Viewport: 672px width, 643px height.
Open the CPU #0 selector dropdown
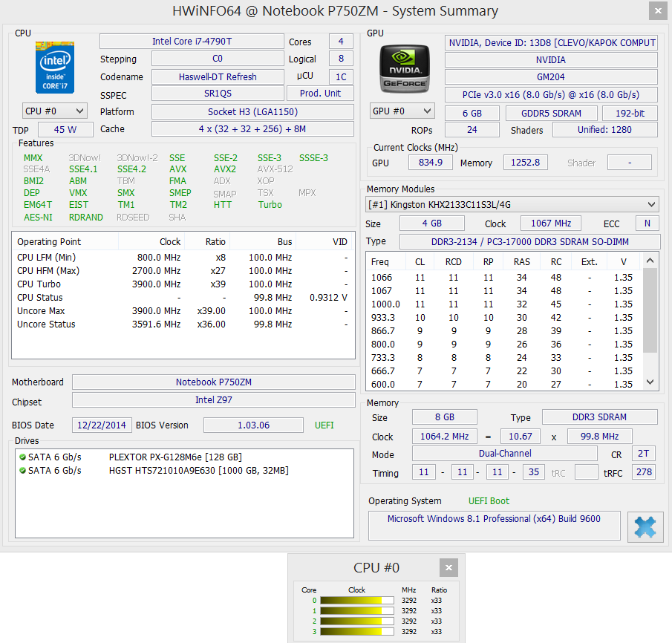coord(55,111)
